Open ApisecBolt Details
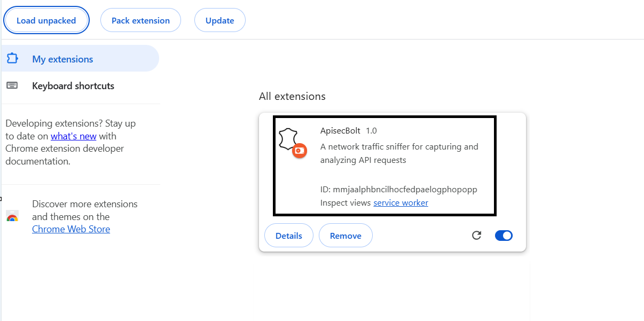 tap(289, 236)
